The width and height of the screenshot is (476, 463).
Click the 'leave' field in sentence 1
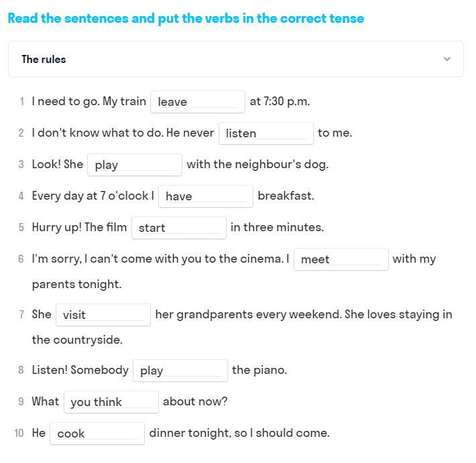(x=198, y=102)
